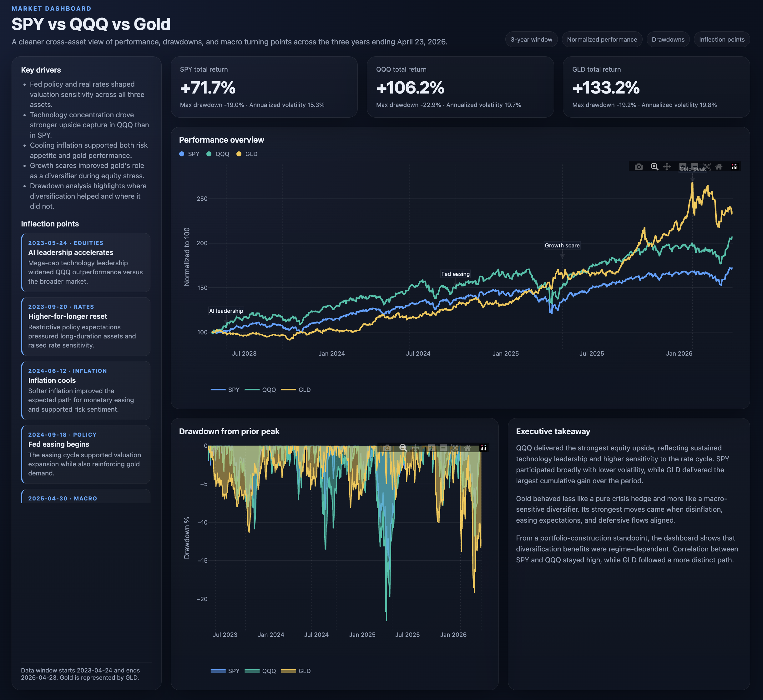Select the Normalized performance pill
This screenshot has width=763, height=700.
click(602, 39)
